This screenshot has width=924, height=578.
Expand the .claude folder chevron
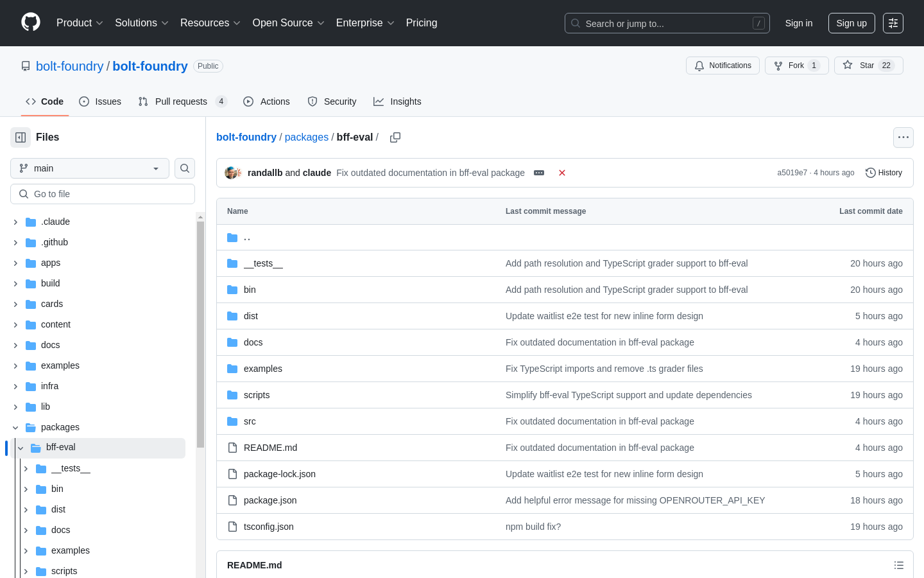[x=15, y=222]
